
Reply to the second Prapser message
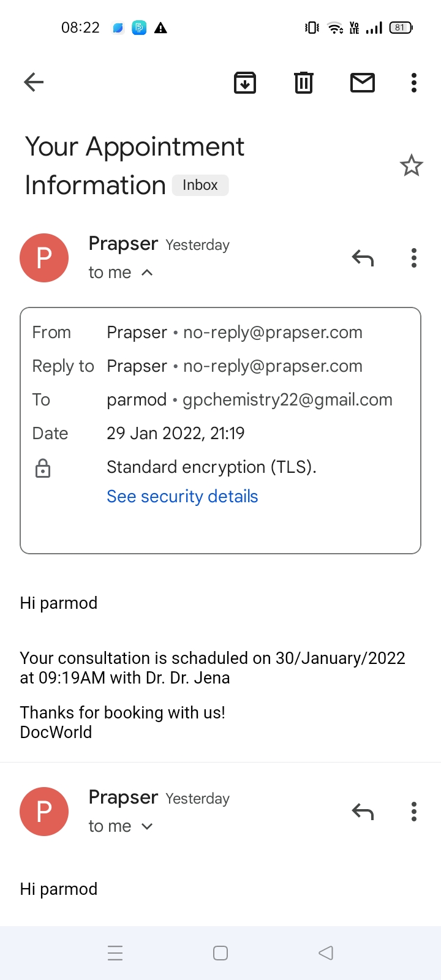pos(363,812)
